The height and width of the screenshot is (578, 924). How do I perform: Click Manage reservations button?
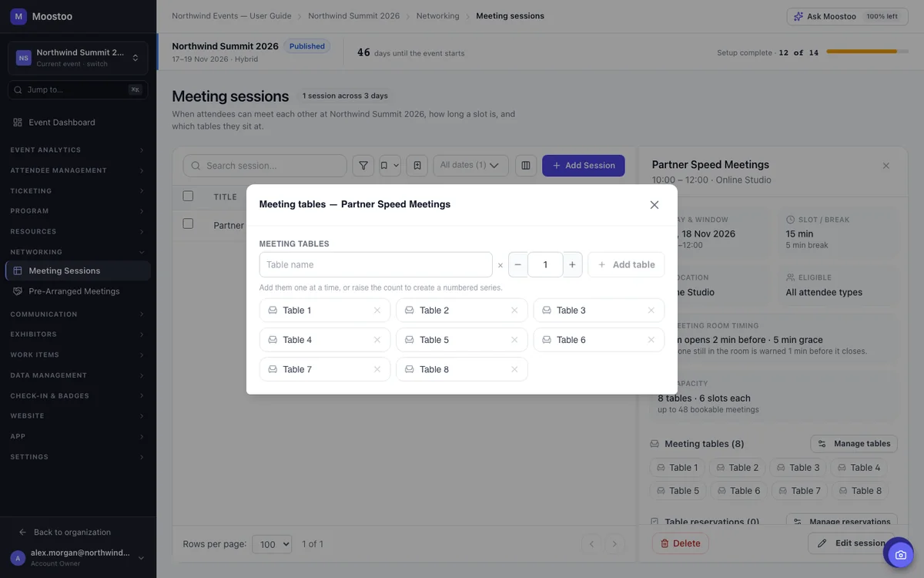click(842, 520)
